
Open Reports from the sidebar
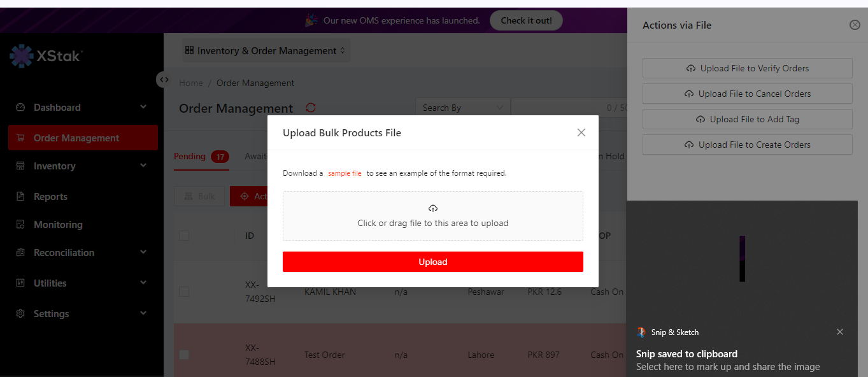pyautogui.click(x=50, y=196)
